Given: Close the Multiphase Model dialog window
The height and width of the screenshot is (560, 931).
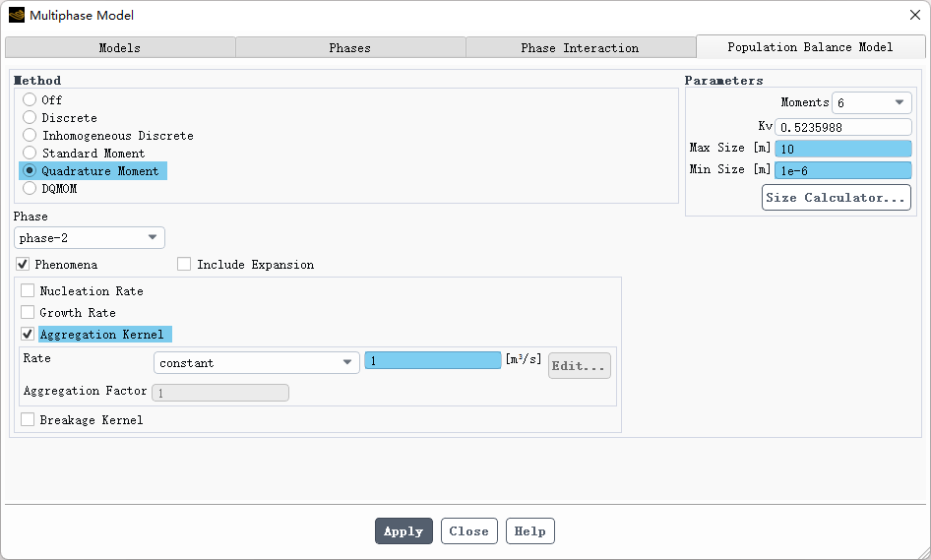Looking at the screenshot, I should (913, 15).
